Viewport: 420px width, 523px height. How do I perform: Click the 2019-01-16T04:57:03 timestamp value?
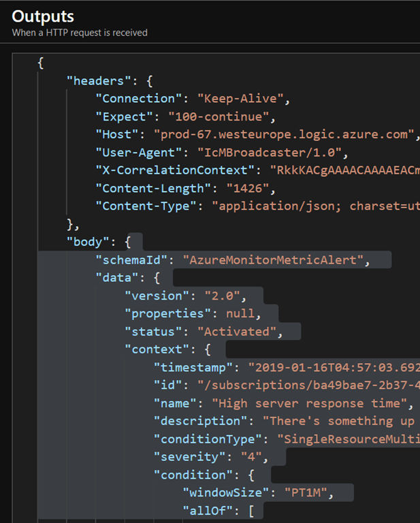pos(334,368)
